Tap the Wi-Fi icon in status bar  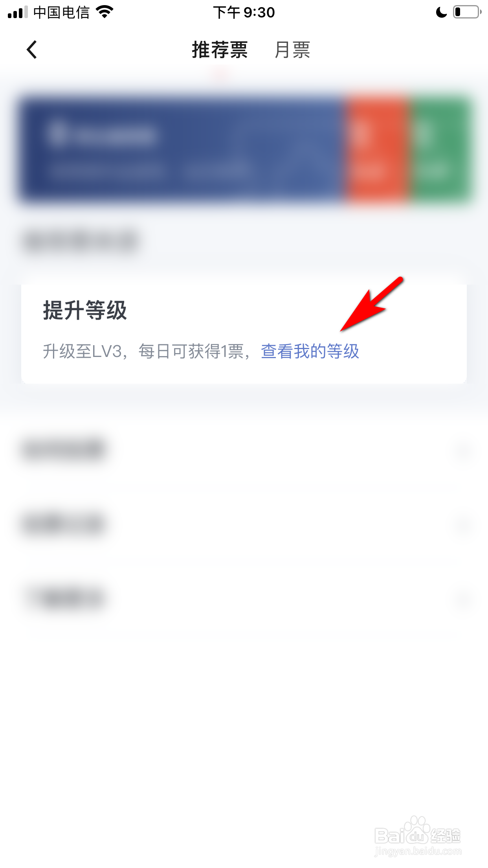coord(105,12)
